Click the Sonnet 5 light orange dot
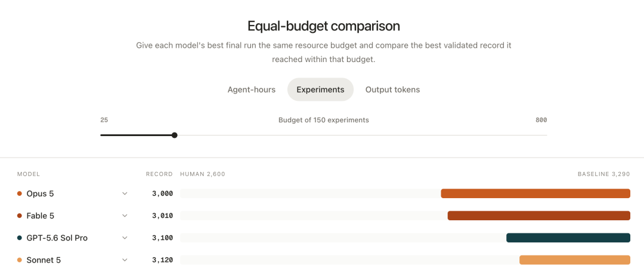Image resolution: width=644 pixels, height=271 pixels. (19, 260)
